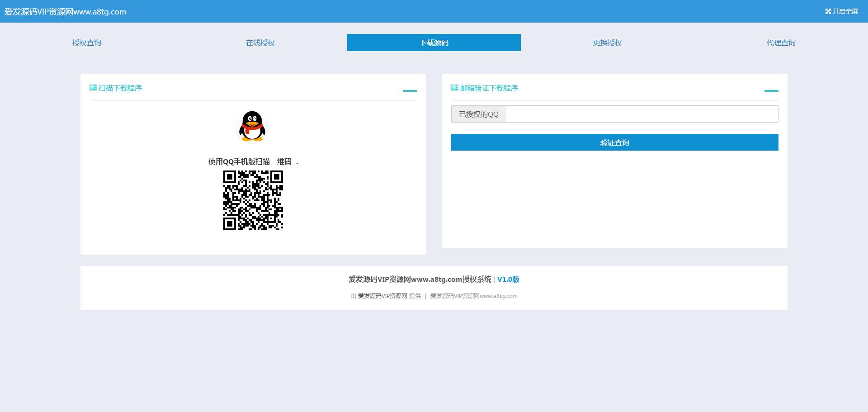Viewport: 868px width, 412px height.
Task: Switch to the 在线授权 tab
Action: coord(260,43)
